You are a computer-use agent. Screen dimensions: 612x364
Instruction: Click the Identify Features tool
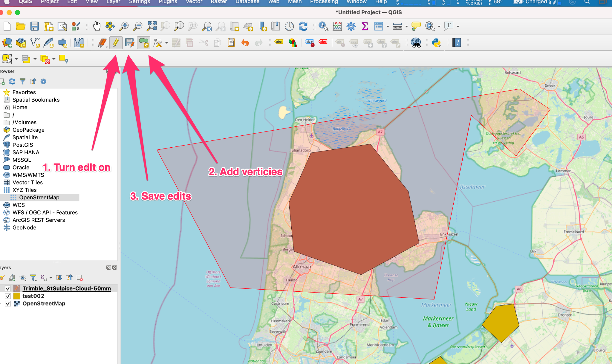pyautogui.click(x=323, y=26)
